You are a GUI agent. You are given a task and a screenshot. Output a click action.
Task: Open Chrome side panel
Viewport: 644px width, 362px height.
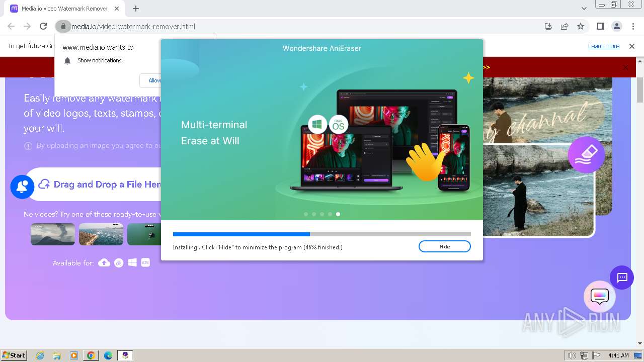[x=600, y=26]
